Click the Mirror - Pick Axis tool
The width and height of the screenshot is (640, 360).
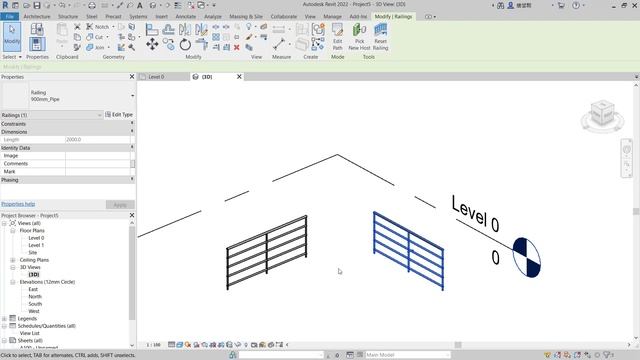tap(185, 29)
